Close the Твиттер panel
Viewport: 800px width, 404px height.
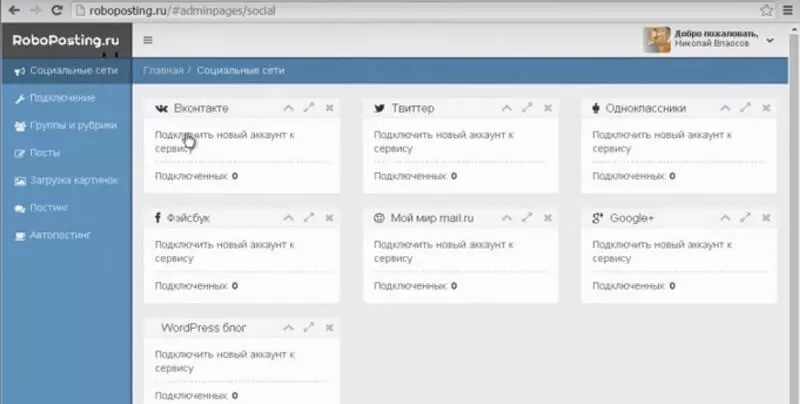coord(549,107)
